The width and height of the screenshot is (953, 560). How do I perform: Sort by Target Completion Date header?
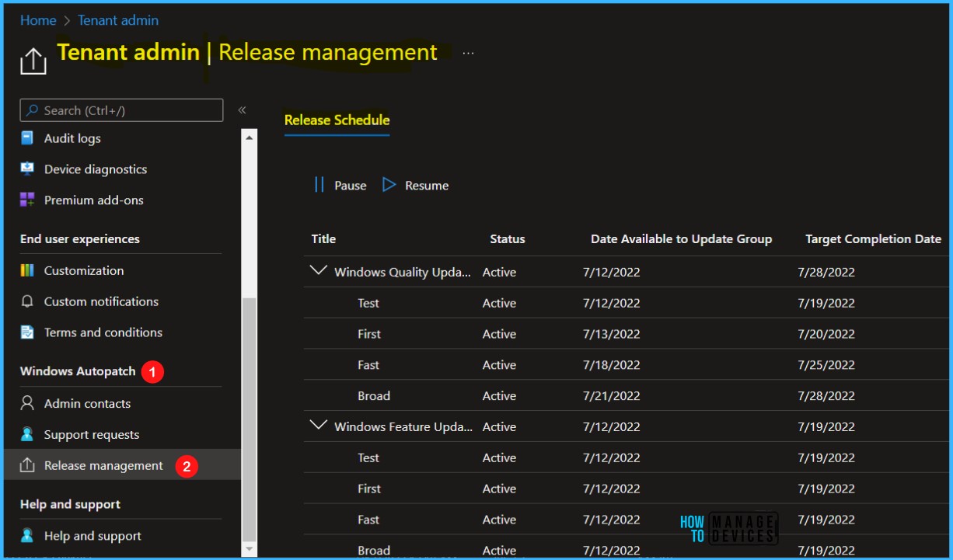coord(873,239)
